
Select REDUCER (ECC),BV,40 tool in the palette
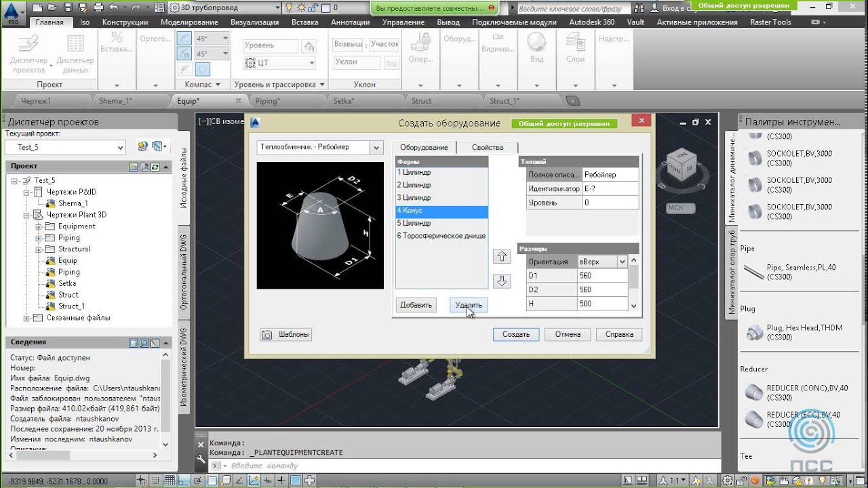pyautogui.click(x=793, y=419)
